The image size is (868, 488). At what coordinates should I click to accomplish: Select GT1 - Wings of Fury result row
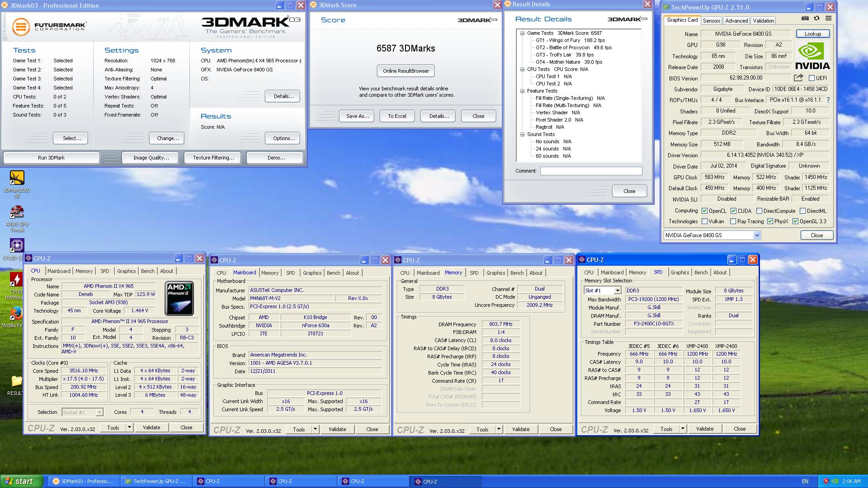click(x=570, y=40)
